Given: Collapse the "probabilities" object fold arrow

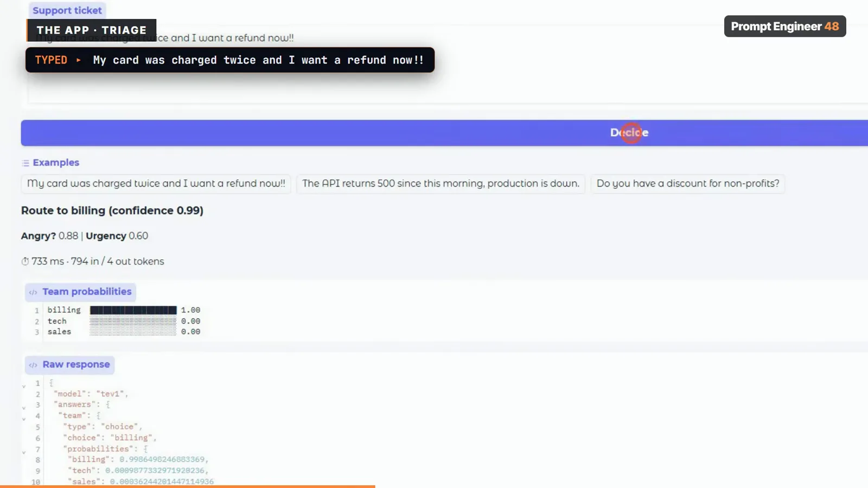Looking at the screenshot, I should pos(24,452).
